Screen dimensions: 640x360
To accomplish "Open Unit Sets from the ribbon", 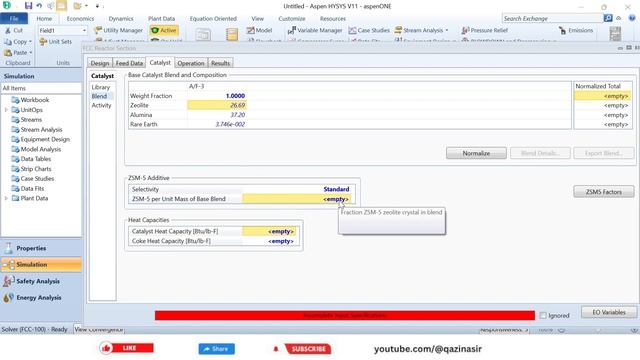I will (x=56, y=42).
